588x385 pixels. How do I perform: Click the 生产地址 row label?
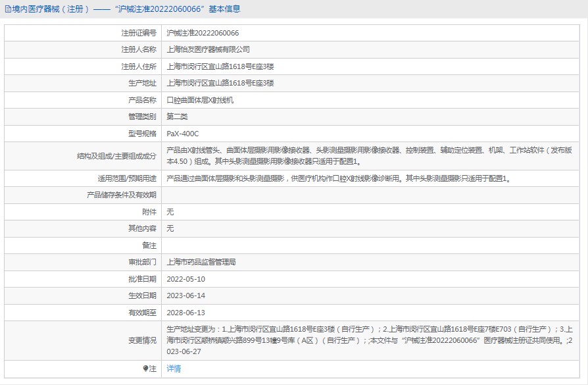click(142, 84)
